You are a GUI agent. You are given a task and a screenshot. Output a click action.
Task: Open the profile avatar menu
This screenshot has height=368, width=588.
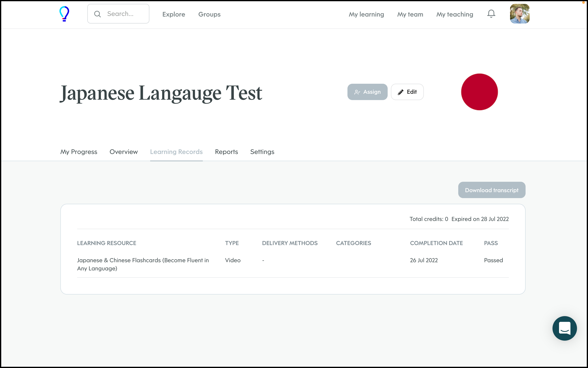click(x=519, y=14)
